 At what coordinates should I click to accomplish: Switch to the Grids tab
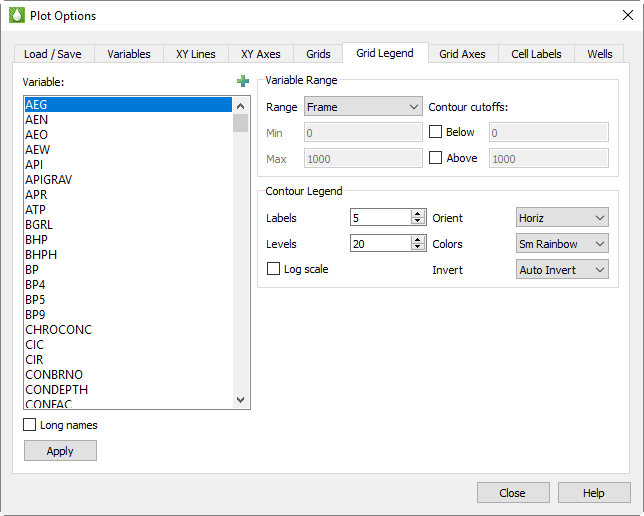pyautogui.click(x=318, y=54)
